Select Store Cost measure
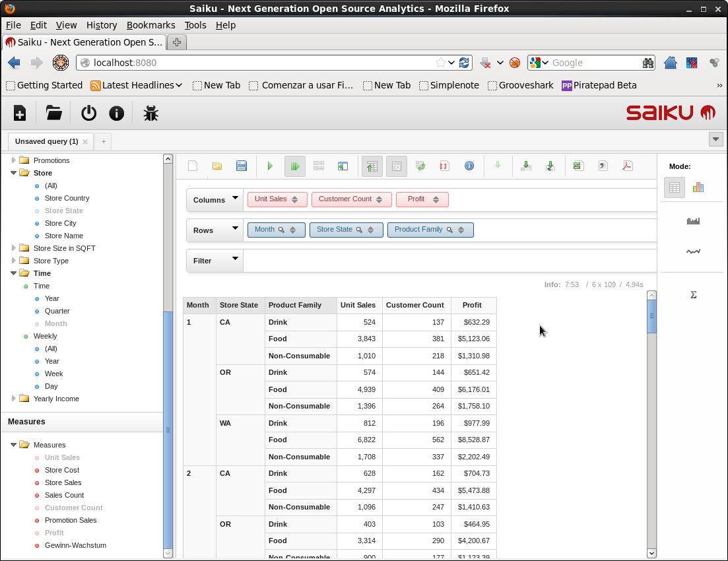 click(x=61, y=470)
